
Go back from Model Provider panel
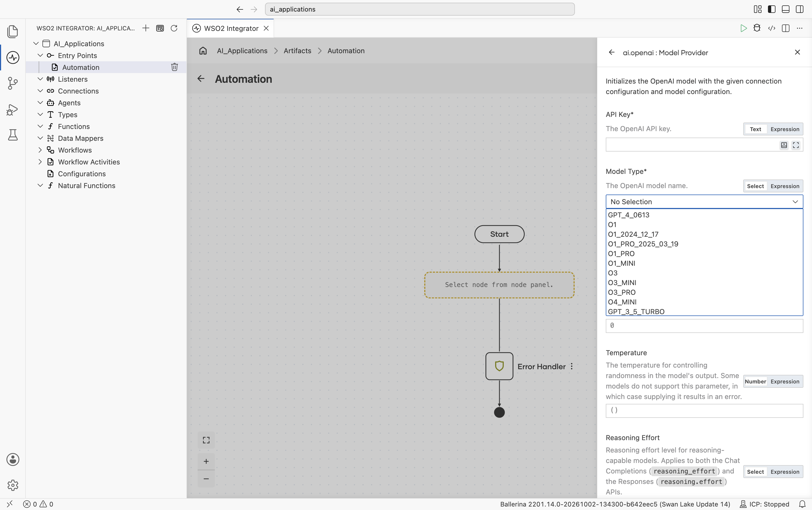[x=611, y=52]
